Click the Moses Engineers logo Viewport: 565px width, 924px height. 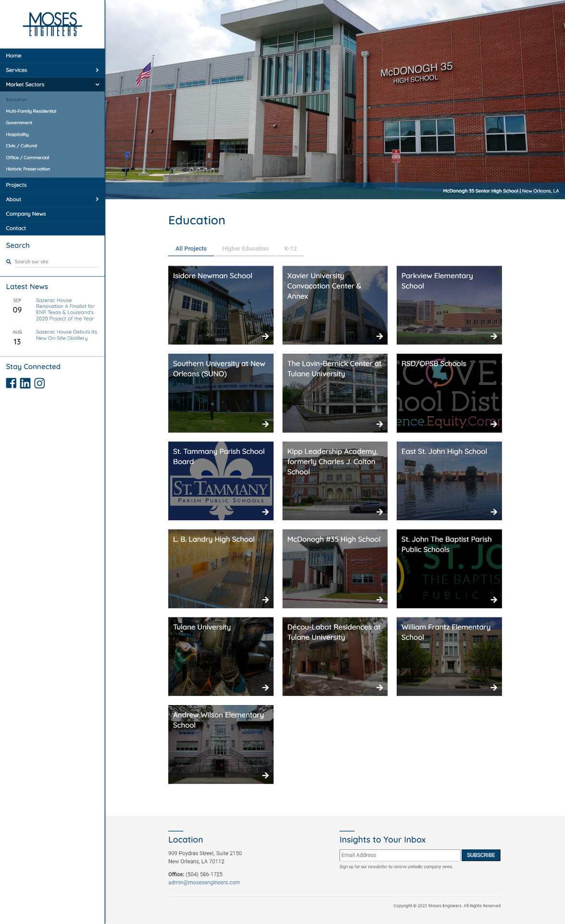click(52, 24)
